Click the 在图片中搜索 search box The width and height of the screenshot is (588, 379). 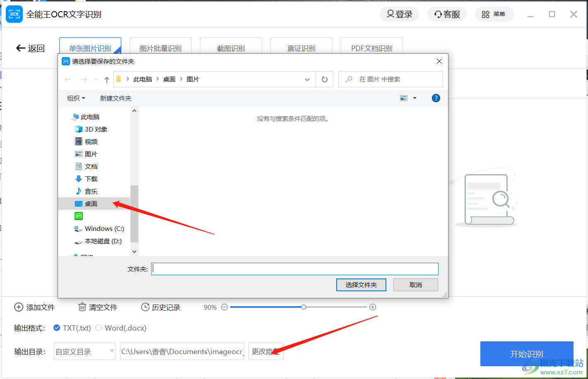tap(390, 79)
